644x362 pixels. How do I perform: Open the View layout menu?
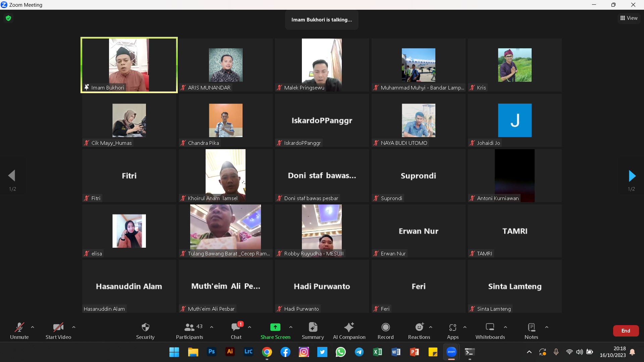coord(629,18)
